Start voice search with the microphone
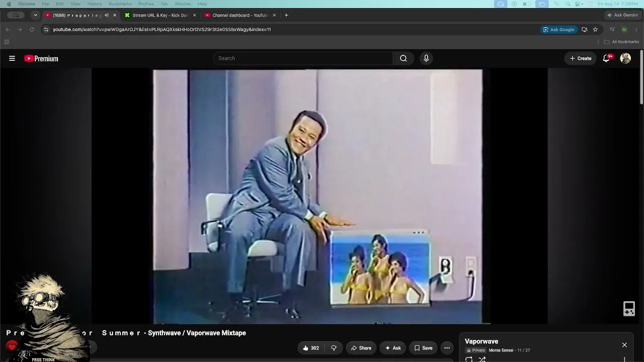The width and height of the screenshot is (644, 362). tap(426, 58)
